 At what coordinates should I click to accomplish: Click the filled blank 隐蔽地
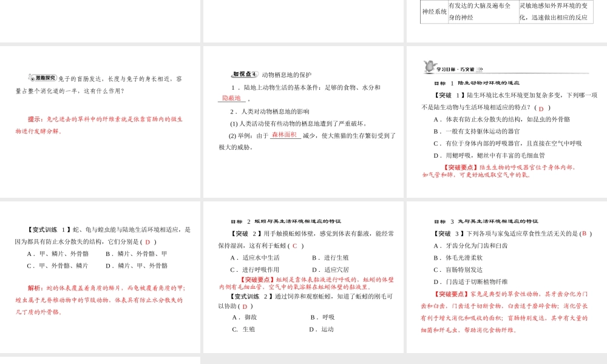pyautogui.click(x=231, y=98)
